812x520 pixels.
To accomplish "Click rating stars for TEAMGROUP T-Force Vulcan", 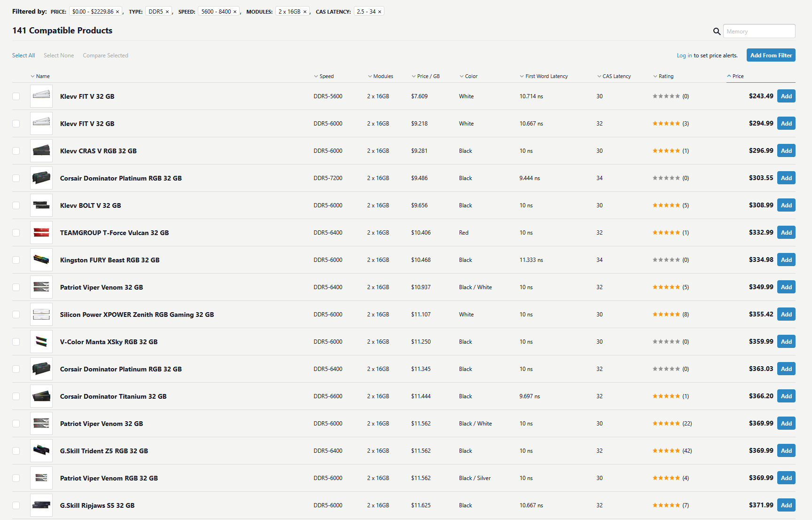I will 666,233.
